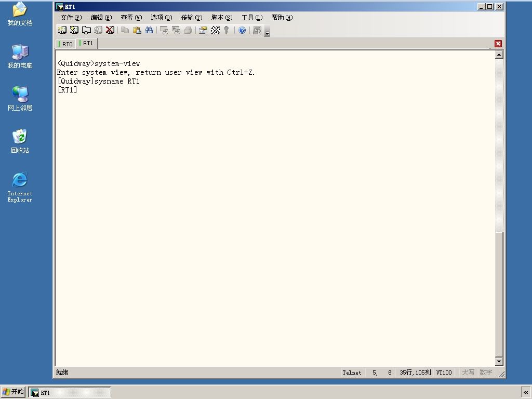
Task: Click the Print Screen toolbar icon
Action: point(164,30)
